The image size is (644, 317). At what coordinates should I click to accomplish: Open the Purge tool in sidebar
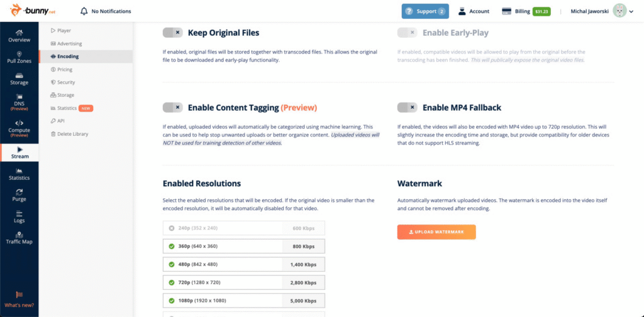pyautogui.click(x=19, y=196)
